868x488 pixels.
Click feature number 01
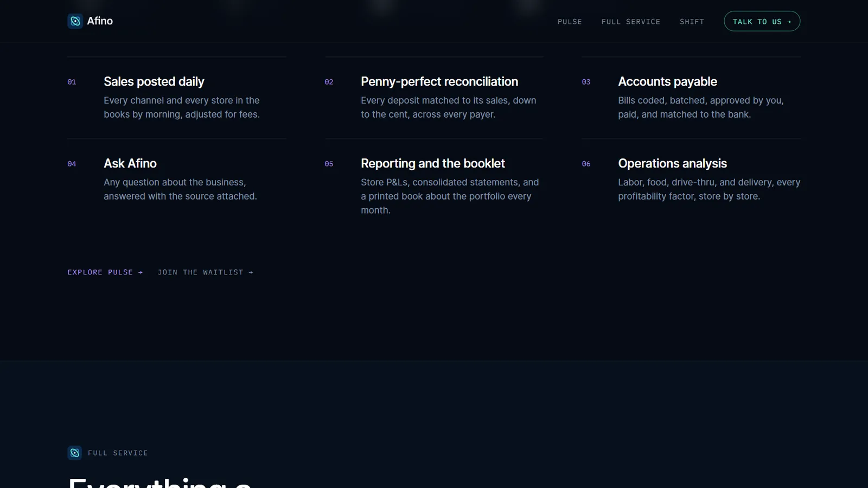72,82
